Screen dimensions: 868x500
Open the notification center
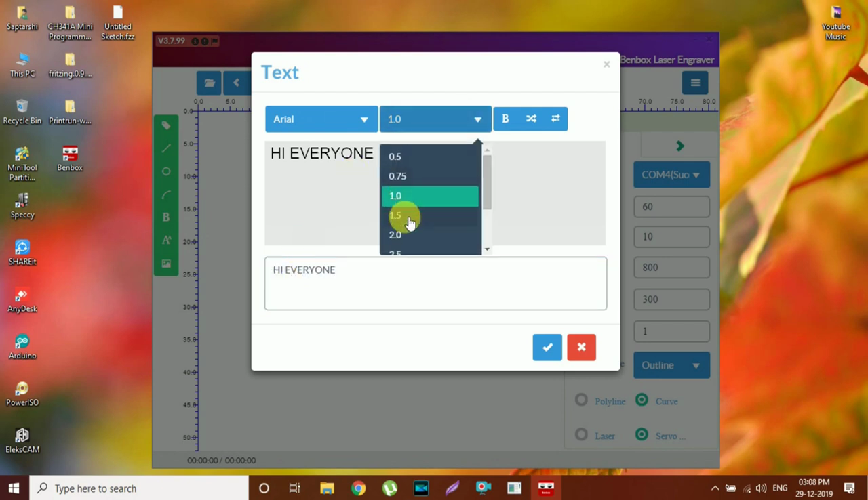849,488
